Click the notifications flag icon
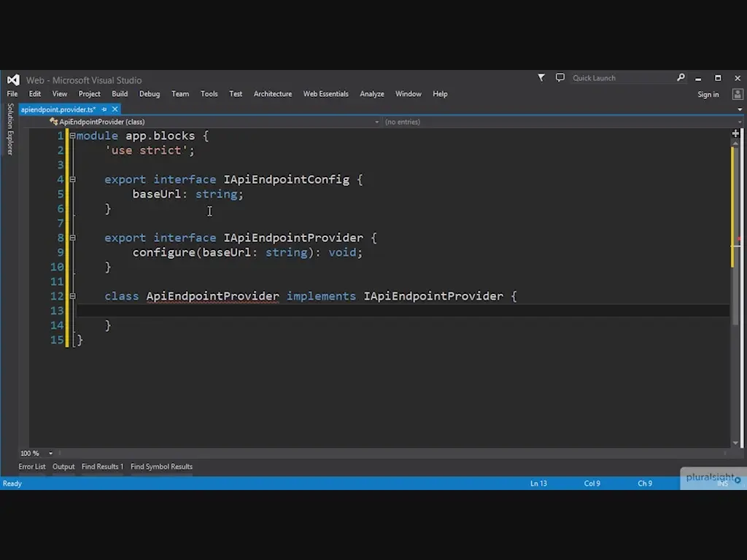The width and height of the screenshot is (747, 560). 541,77
